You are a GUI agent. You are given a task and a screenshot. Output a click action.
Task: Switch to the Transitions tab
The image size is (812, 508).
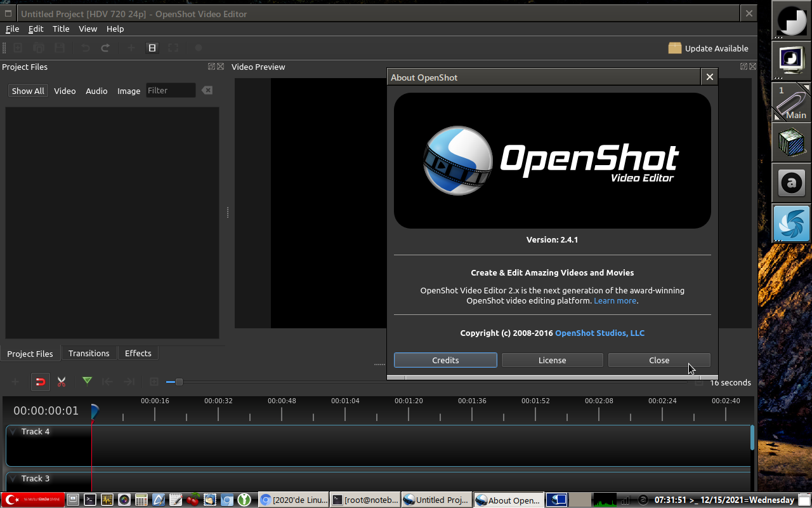(89, 353)
